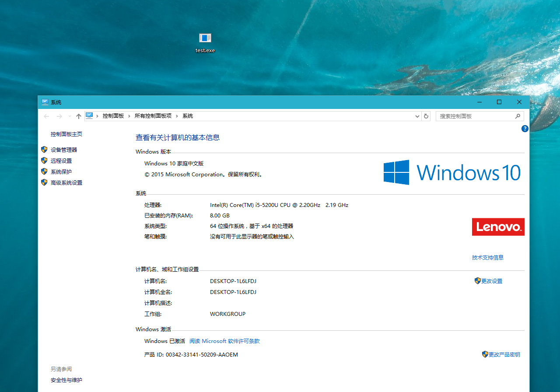Click the shield icon beside 更改产品密钥
The height and width of the screenshot is (392, 560).
(x=485, y=354)
